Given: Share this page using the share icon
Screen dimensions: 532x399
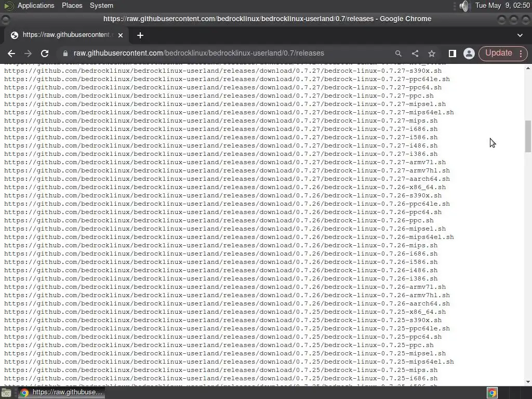Looking at the screenshot, I should 415,54.
